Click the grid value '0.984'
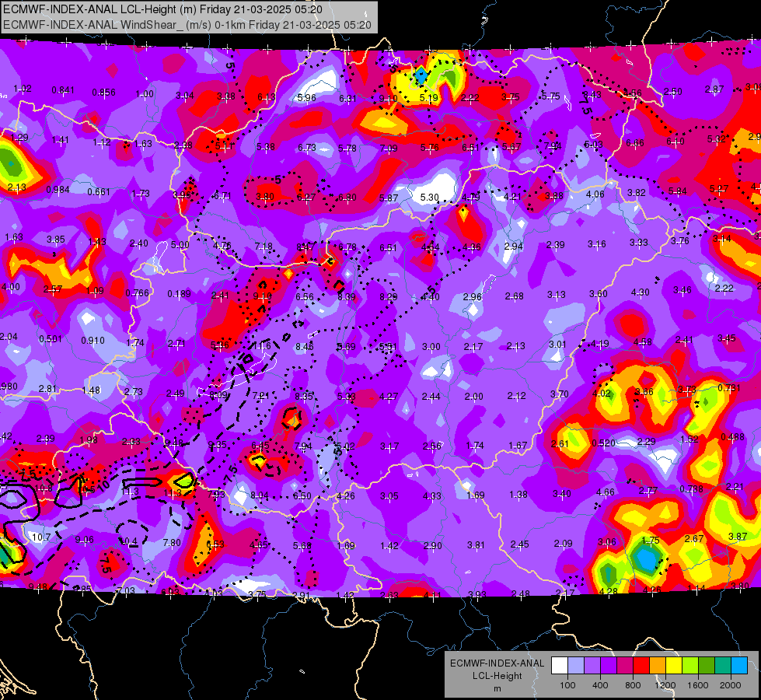Image resolution: width=761 pixels, height=700 pixels. tap(58, 190)
